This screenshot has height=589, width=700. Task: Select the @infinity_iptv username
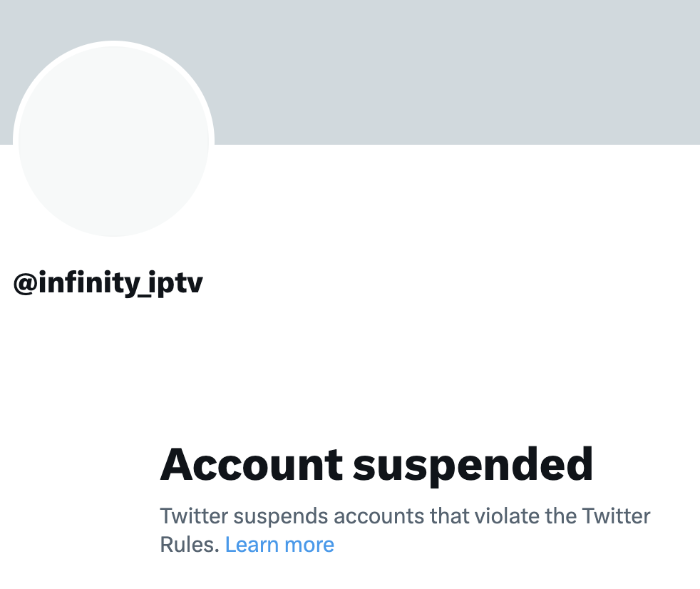pyautogui.click(x=108, y=282)
